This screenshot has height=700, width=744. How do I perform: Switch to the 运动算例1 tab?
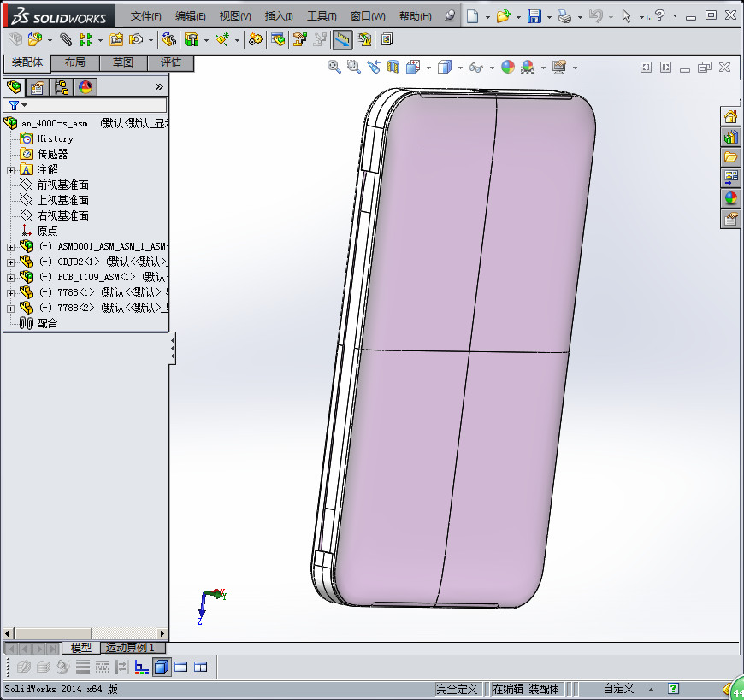tap(131, 648)
